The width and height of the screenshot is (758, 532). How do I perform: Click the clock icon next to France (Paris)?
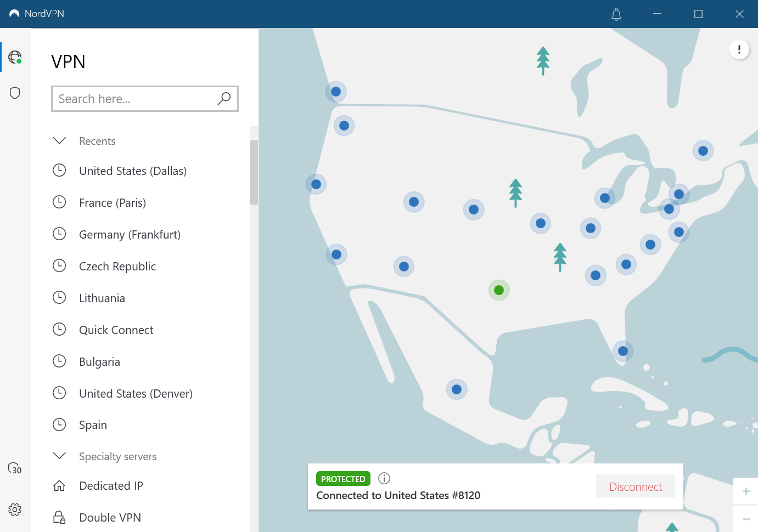click(59, 202)
